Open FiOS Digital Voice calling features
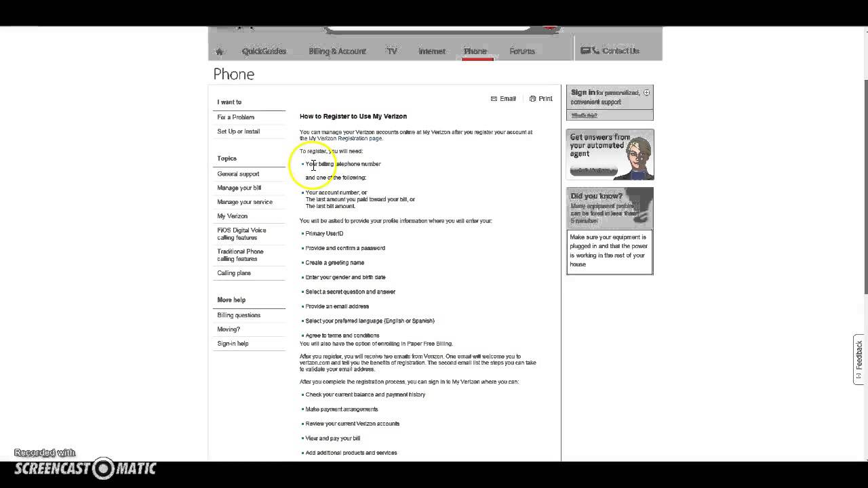 click(241, 234)
